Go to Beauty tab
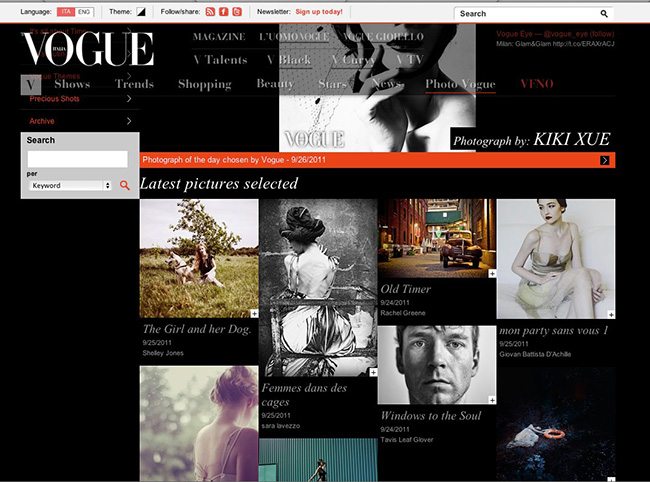This screenshot has width=650, height=482. click(x=275, y=84)
